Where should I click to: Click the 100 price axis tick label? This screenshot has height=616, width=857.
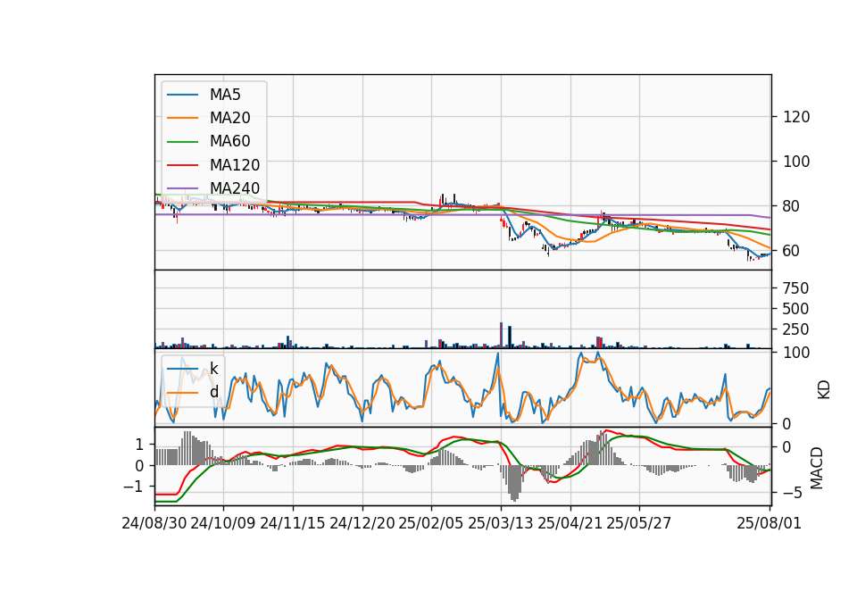pos(796,162)
